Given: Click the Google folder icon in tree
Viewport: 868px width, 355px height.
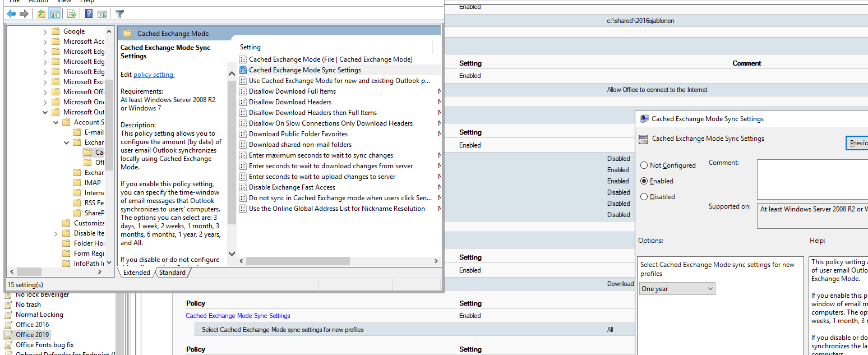Looking at the screenshot, I should pyautogui.click(x=56, y=31).
